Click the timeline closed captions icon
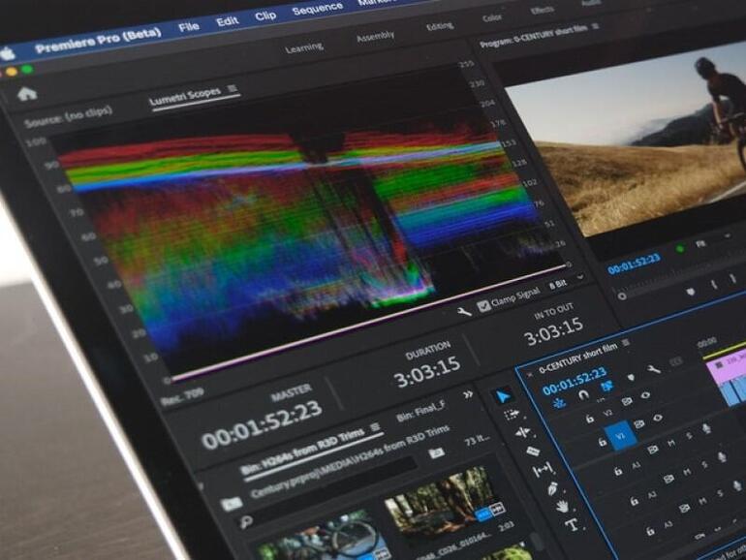The height and width of the screenshot is (560, 746). tap(676, 362)
